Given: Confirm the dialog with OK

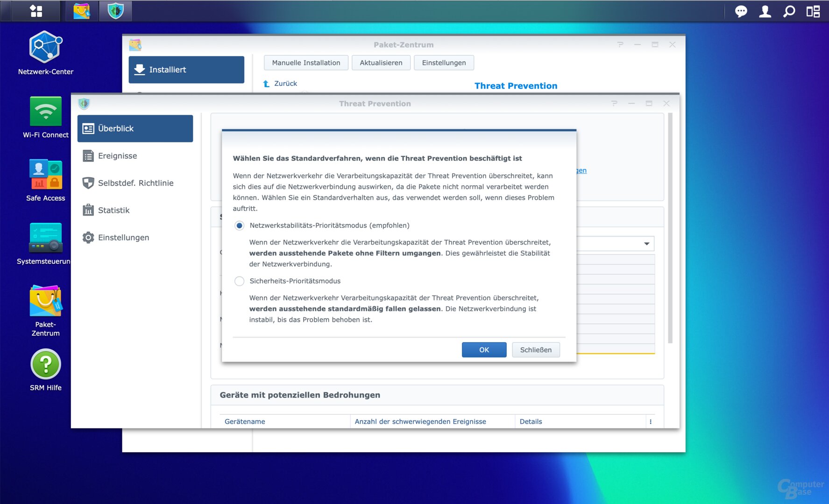Looking at the screenshot, I should (484, 350).
